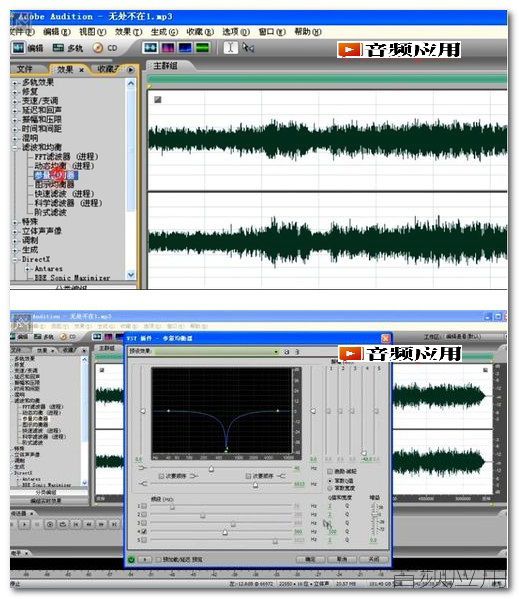
Task: Click preview play button in EQ dialog
Action: click(145, 560)
